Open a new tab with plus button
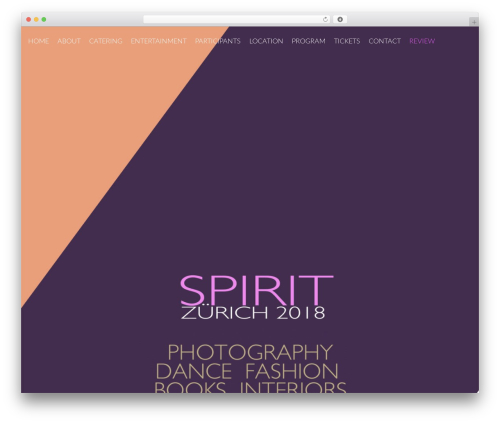Screen dimensions: 500x423 pyautogui.click(x=474, y=22)
